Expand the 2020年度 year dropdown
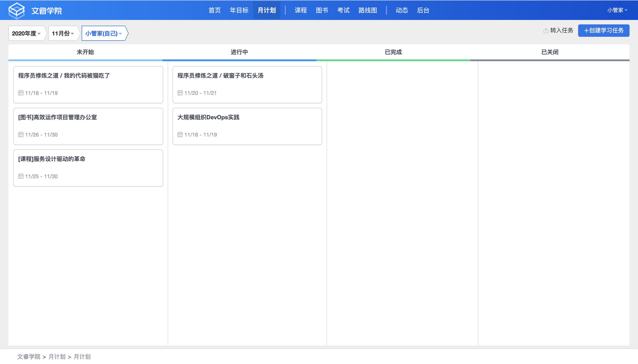638x364 pixels. (x=26, y=33)
